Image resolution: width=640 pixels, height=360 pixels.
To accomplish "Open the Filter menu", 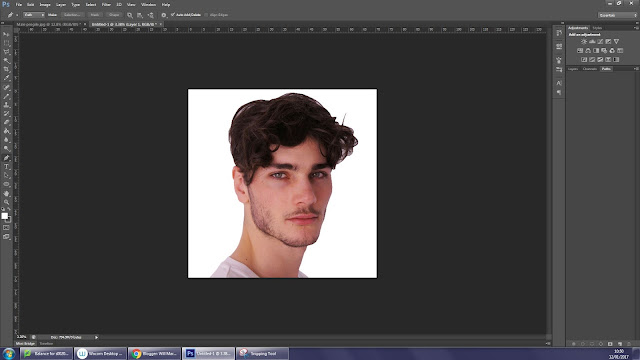I will coord(106,4).
